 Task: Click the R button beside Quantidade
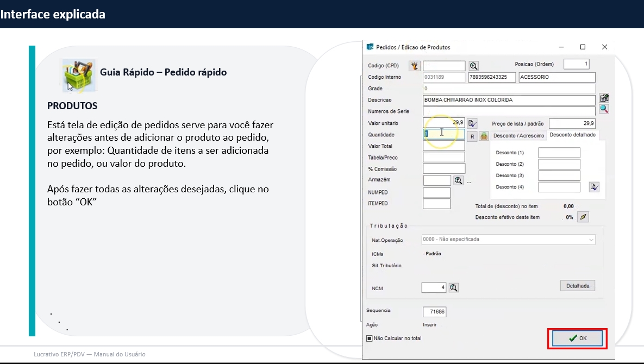[x=472, y=136]
